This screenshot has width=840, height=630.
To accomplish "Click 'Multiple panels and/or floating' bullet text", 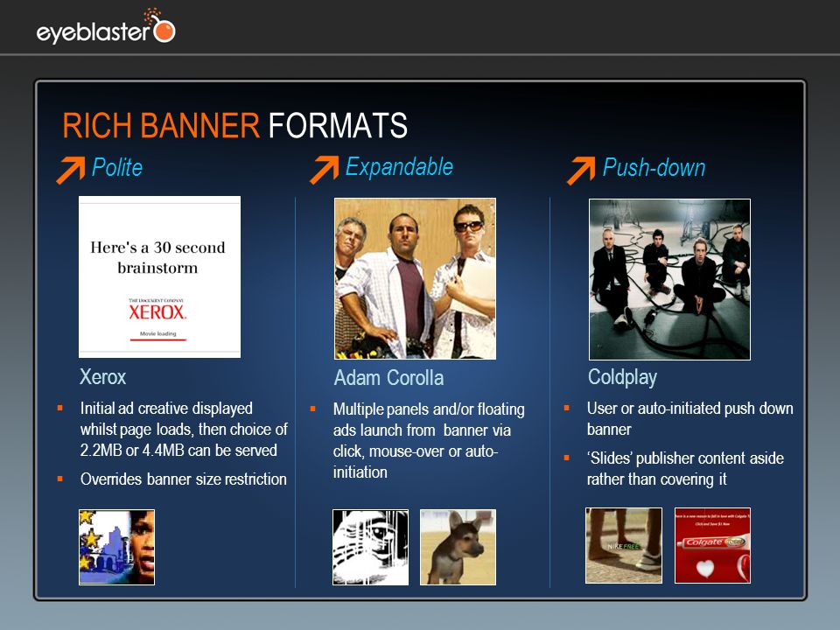I will pyautogui.click(x=429, y=440).
